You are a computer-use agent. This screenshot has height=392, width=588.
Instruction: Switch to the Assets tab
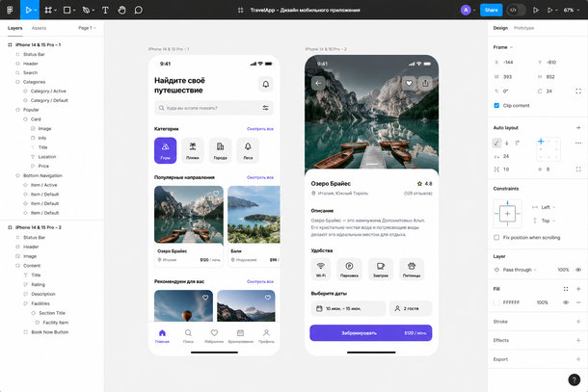39,28
